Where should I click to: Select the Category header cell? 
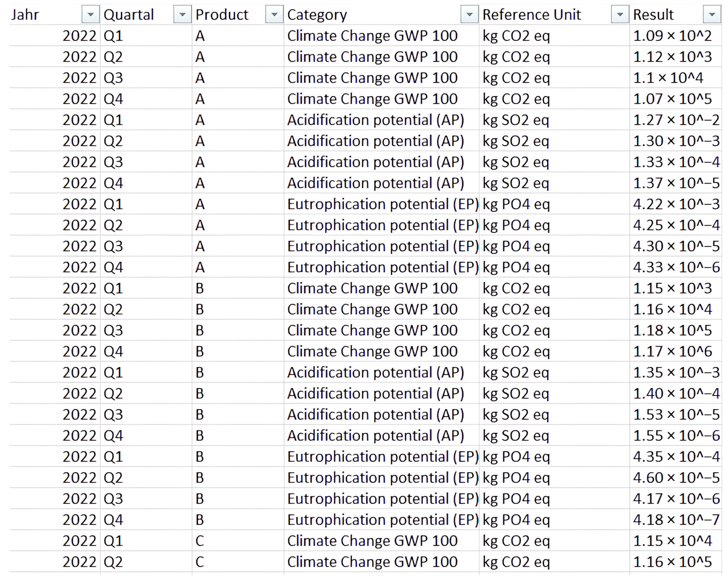pyautogui.click(x=371, y=15)
